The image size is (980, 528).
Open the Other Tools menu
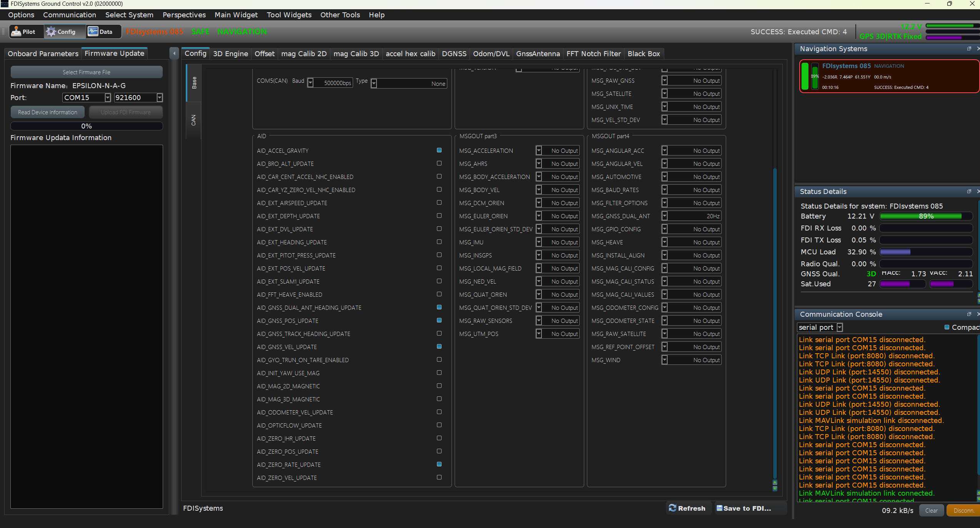[340, 15]
